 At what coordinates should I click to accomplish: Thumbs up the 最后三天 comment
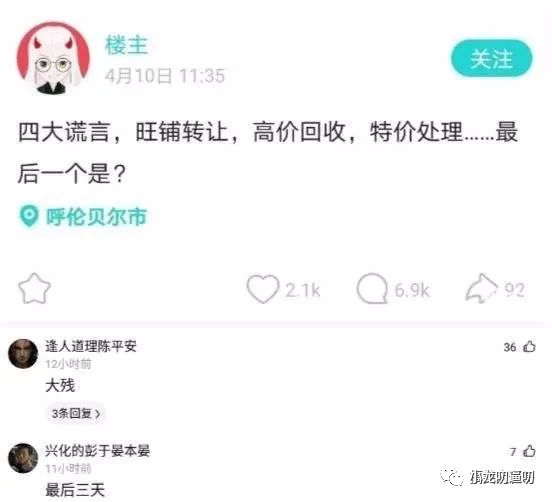[529, 451]
